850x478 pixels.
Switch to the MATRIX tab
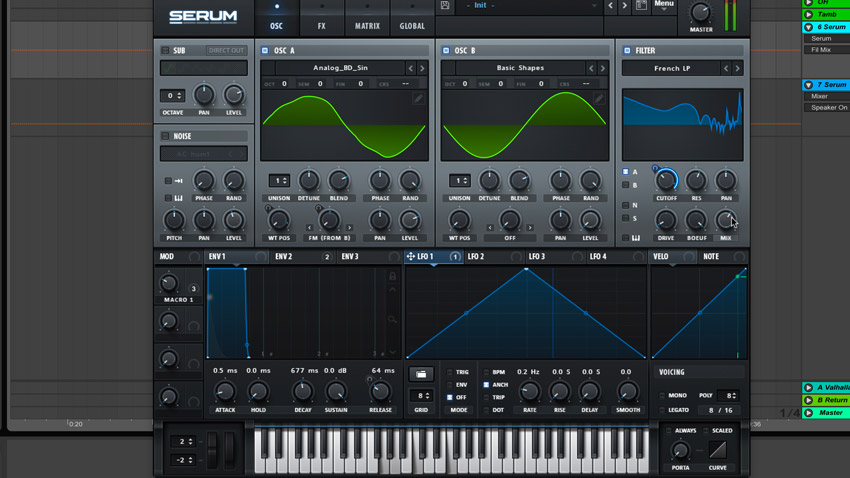click(367, 18)
